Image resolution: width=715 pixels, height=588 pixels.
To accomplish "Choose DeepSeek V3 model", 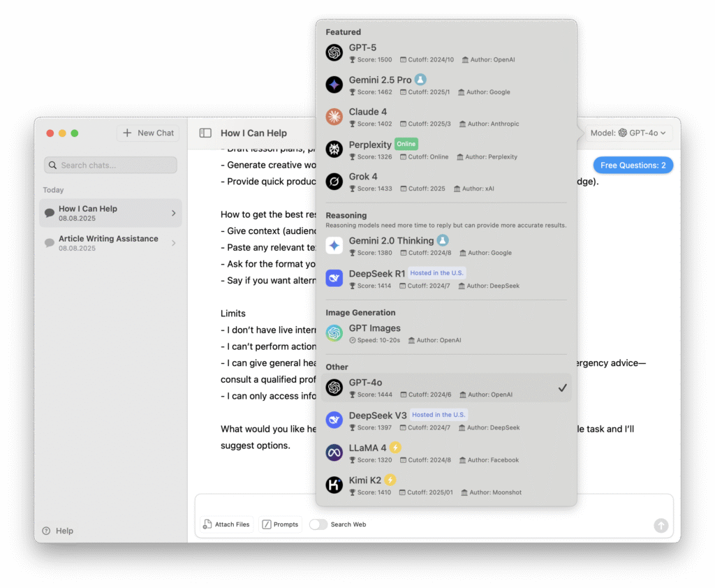I will pyautogui.click(x=446, y=420).
